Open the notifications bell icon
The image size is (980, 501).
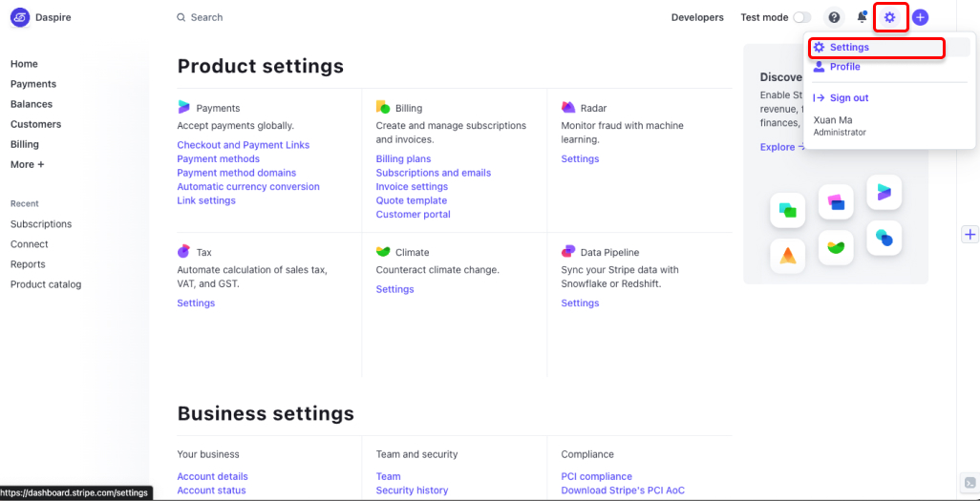click(862, 17)
